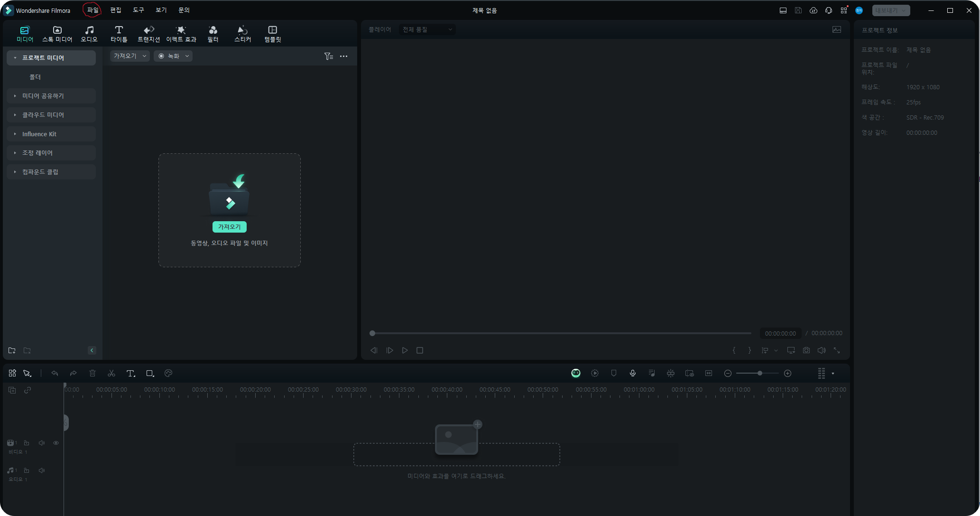Adjust the timeline zoom slider handle
This screenshot has height=516, width=980.
[x=759, y=374]
